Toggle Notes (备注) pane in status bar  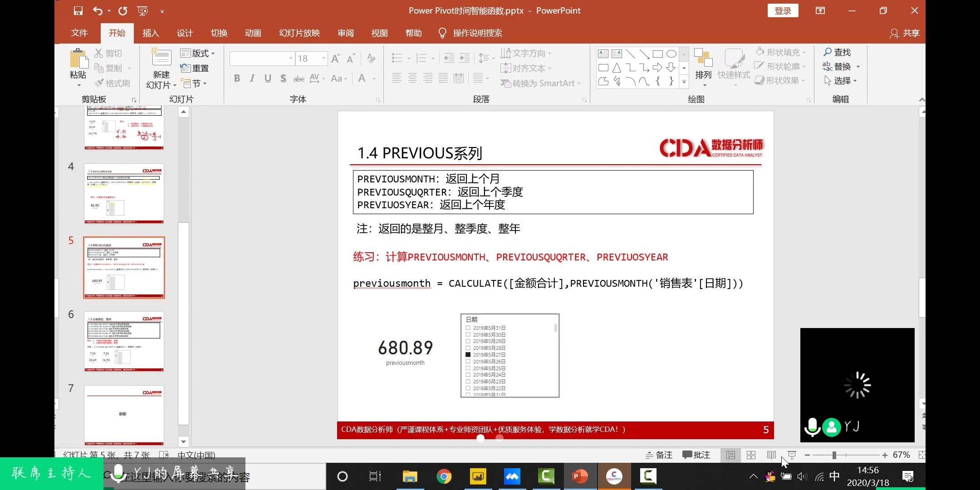[x=659, y=455]
